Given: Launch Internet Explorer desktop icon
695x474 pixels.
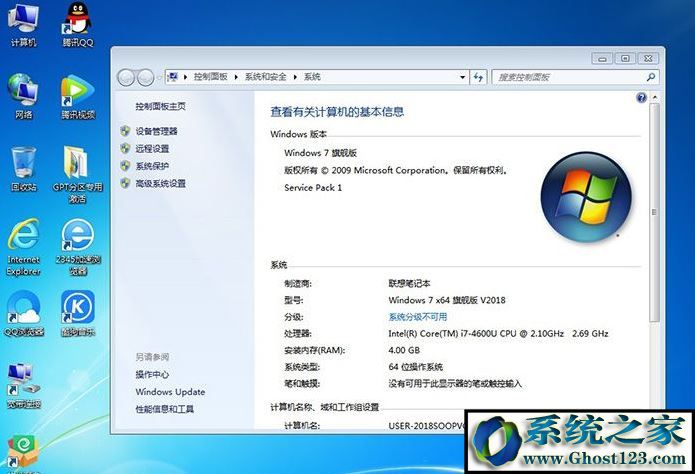Looking at the screenshot, I should (23, 247).
